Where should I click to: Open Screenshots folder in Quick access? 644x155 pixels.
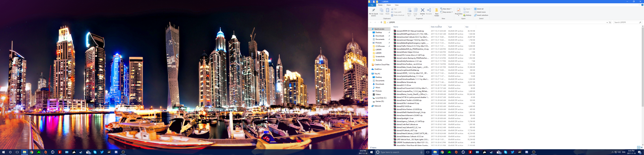(x=380, y=56)
